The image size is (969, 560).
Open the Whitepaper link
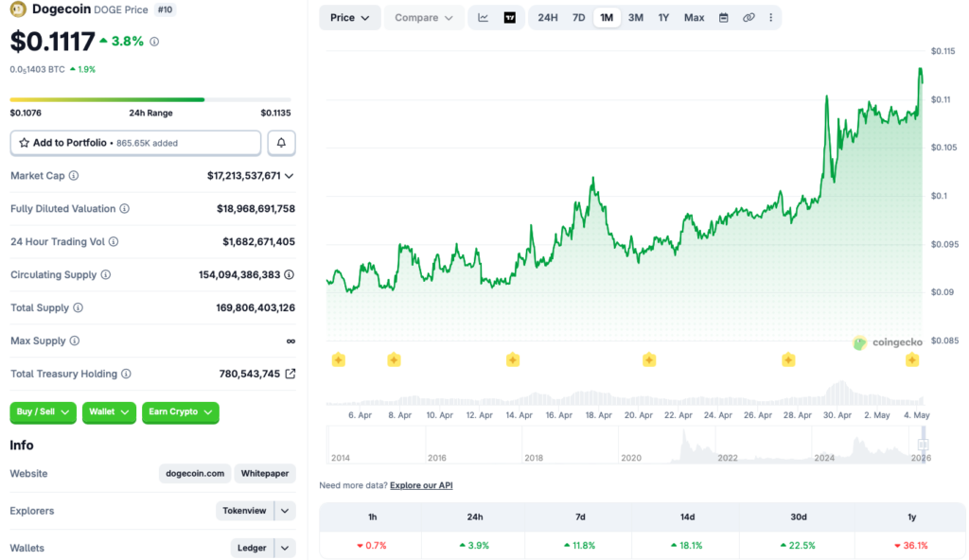265,474
